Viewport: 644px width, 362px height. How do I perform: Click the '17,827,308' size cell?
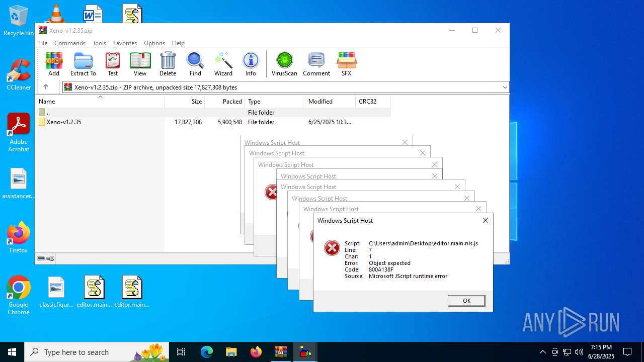(x=188, y=122)
